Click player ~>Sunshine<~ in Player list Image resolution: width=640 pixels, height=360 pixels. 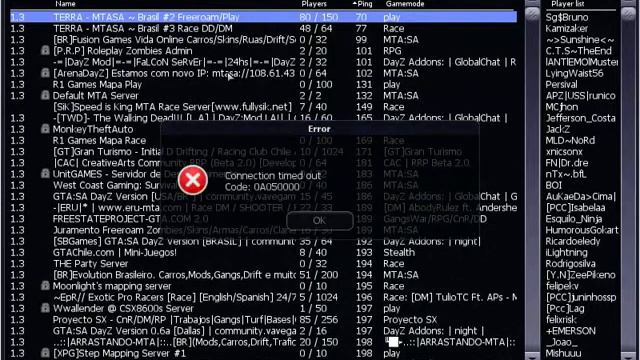[x=580, y=40]
